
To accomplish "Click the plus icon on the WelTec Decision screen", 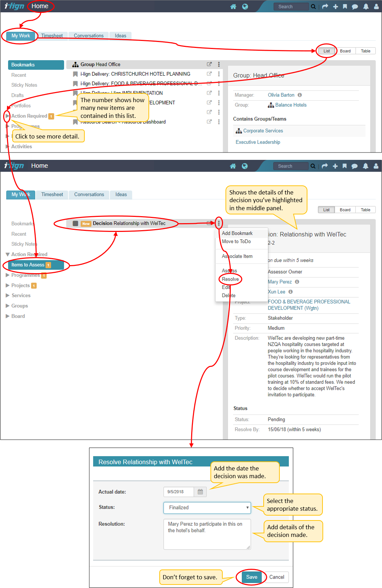I will pos(335,166).
